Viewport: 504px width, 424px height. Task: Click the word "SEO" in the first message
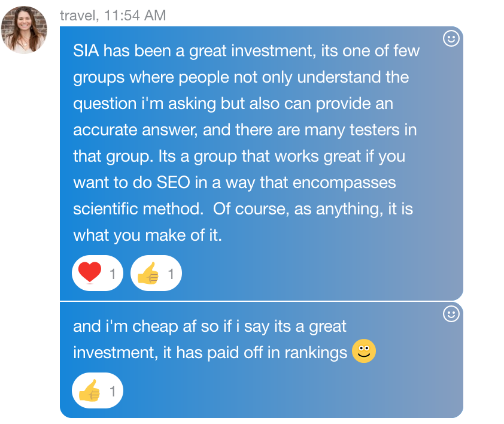(x=173, y=183)
